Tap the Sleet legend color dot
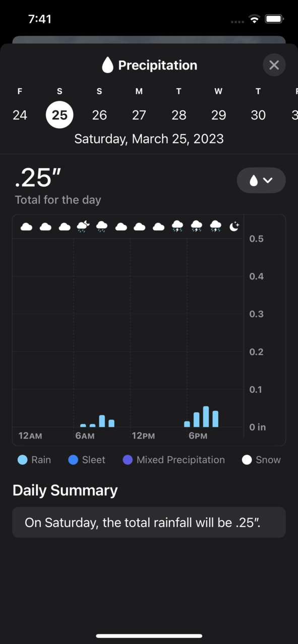This screenshot has height=644, width=298. coord(73,460)
